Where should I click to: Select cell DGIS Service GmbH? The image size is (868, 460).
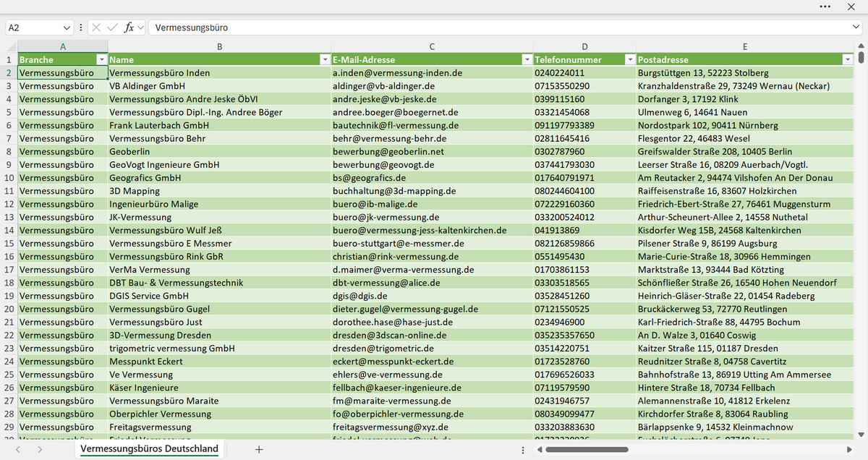(219, 296)
